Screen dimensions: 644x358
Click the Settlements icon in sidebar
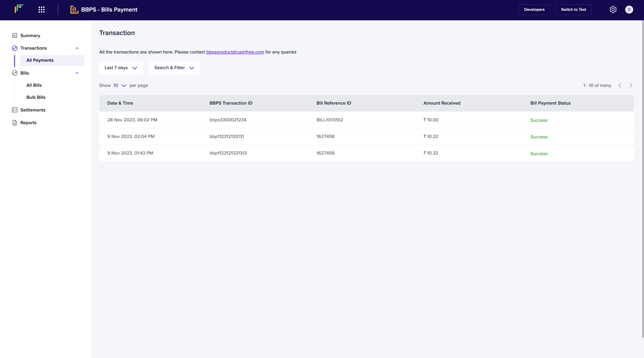click(x=15, y=110)
